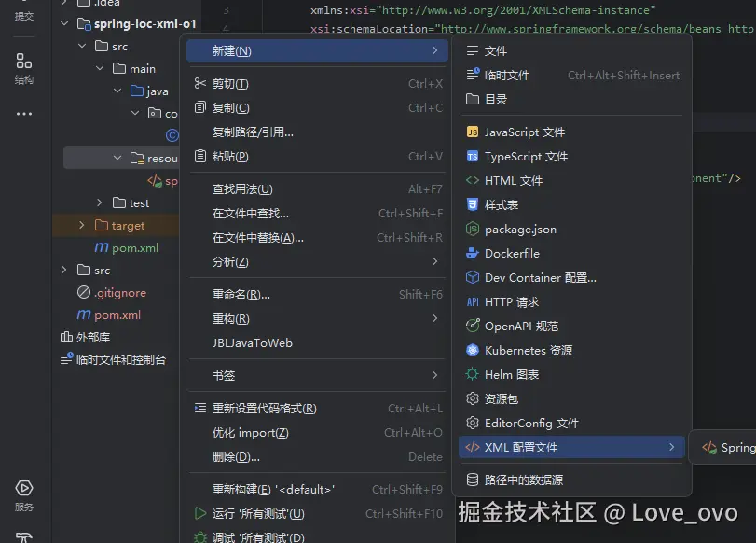Select Copy Path/Reference (复制路径/引用)
The width and height of the screenshot is (756, 543).
coord(317,132)
